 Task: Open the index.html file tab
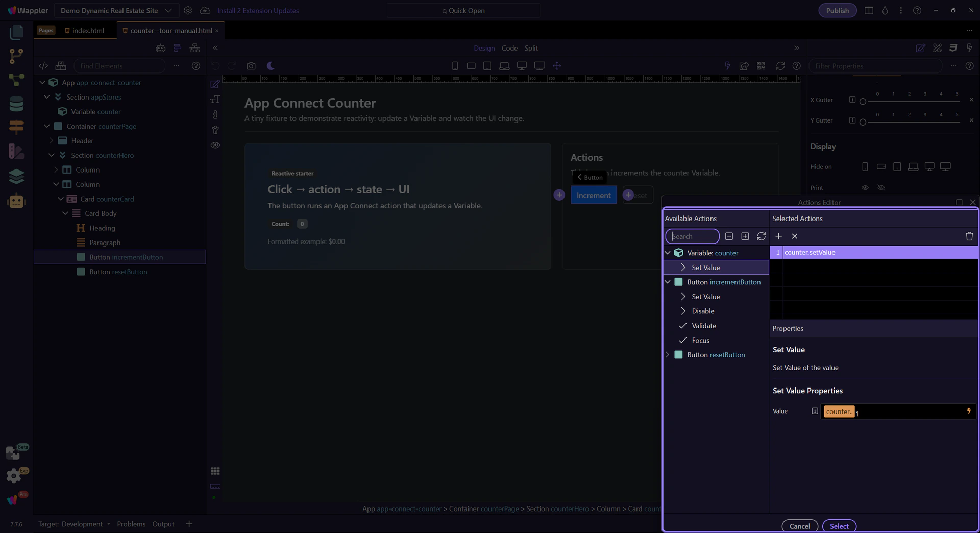(88, 31)
